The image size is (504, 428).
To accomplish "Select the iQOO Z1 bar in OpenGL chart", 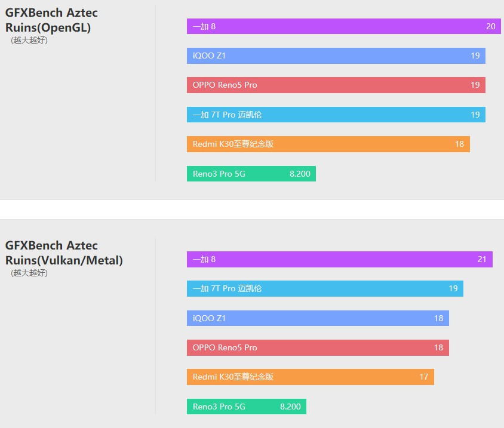I will point(336,56).
